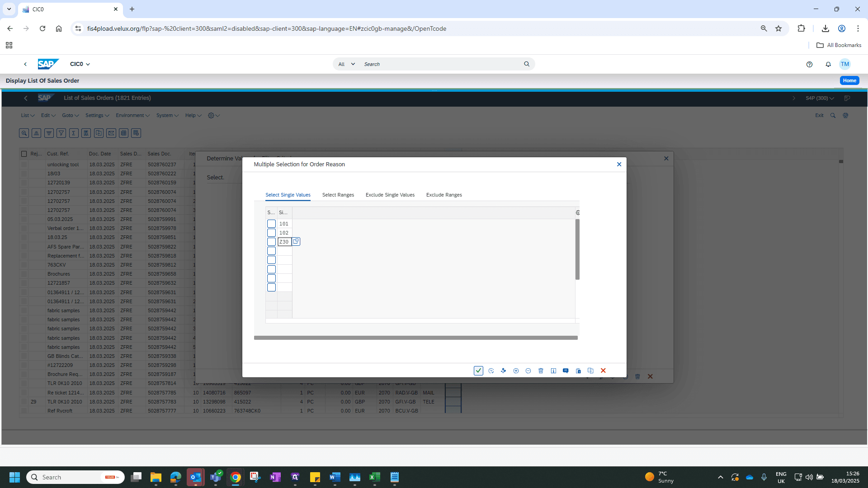Tick the checkbox beside value 101

[x=271, y=224]
